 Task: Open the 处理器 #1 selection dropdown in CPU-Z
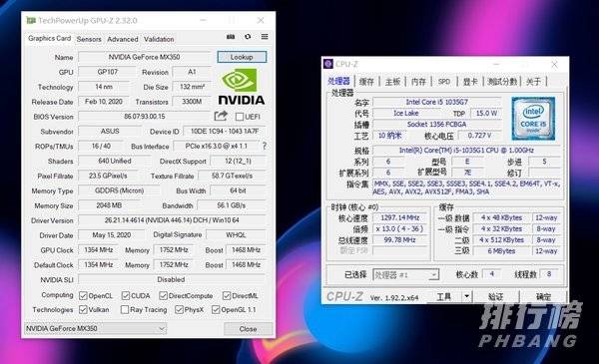pyautogui.click(x=405, y=274)
